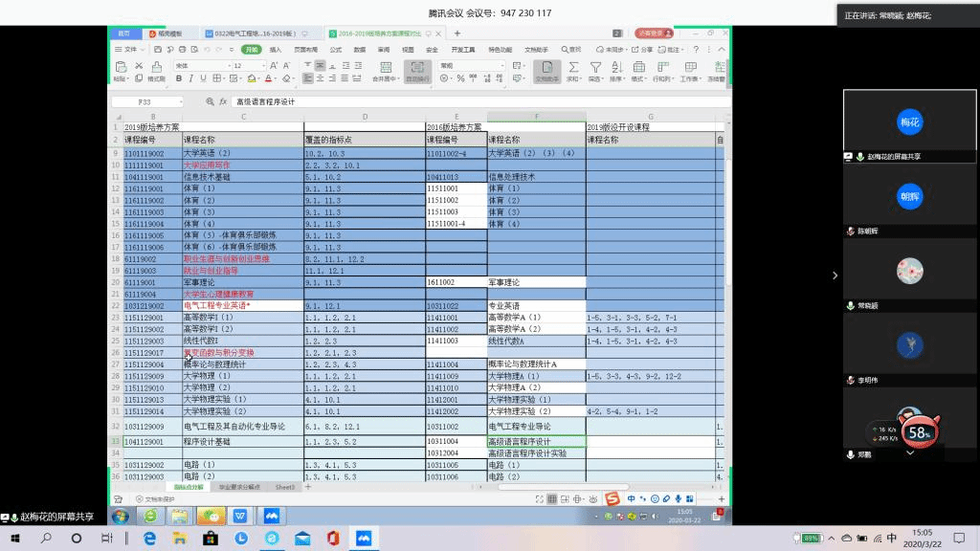Click the font color A swatch
The image size is (980, 551).
coord(268,78)
